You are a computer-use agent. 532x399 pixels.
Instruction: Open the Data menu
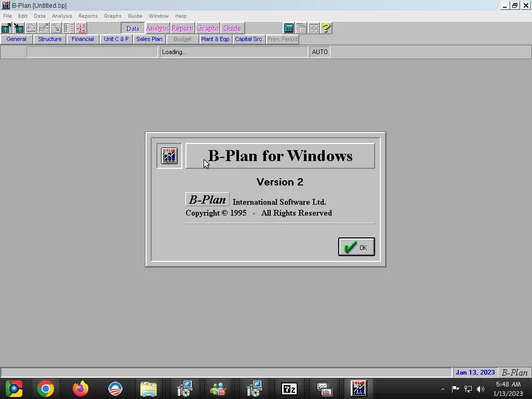(39, 16)
